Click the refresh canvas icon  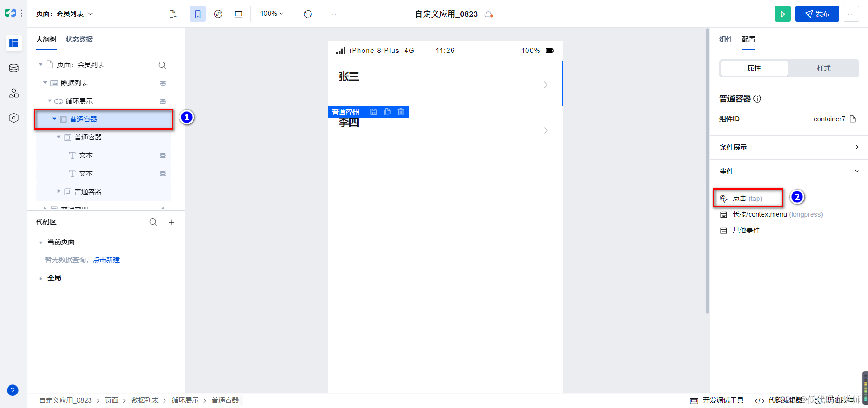tap(308, 14)
